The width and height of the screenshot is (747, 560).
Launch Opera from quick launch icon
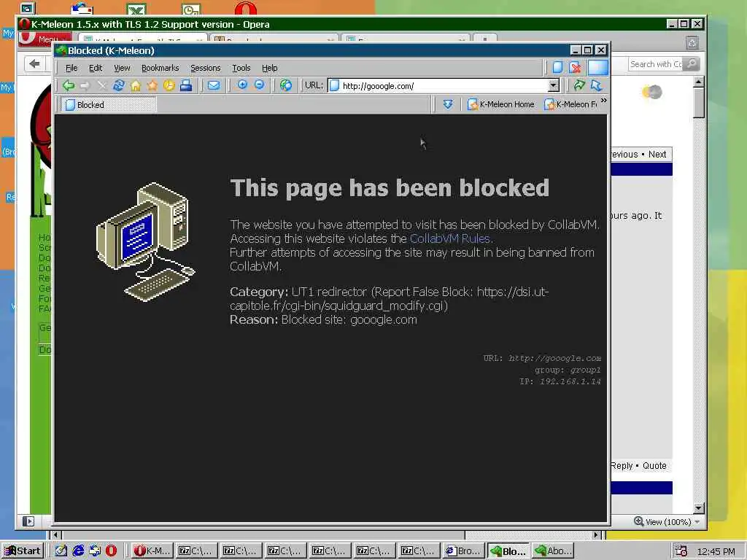pyautogui.click(x=111, y=551)
